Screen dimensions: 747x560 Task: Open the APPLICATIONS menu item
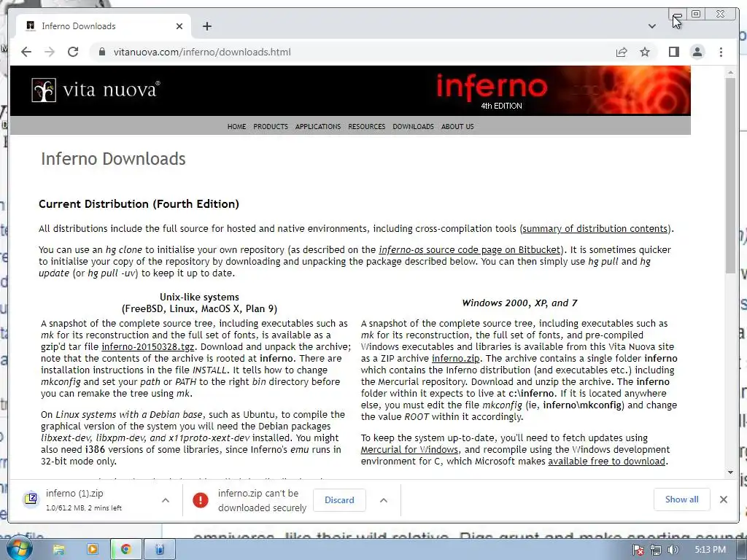[318, 127]
